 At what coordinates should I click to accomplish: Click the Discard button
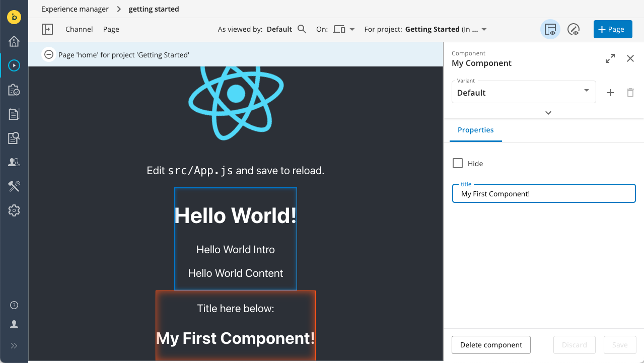(x=575, y=345)
